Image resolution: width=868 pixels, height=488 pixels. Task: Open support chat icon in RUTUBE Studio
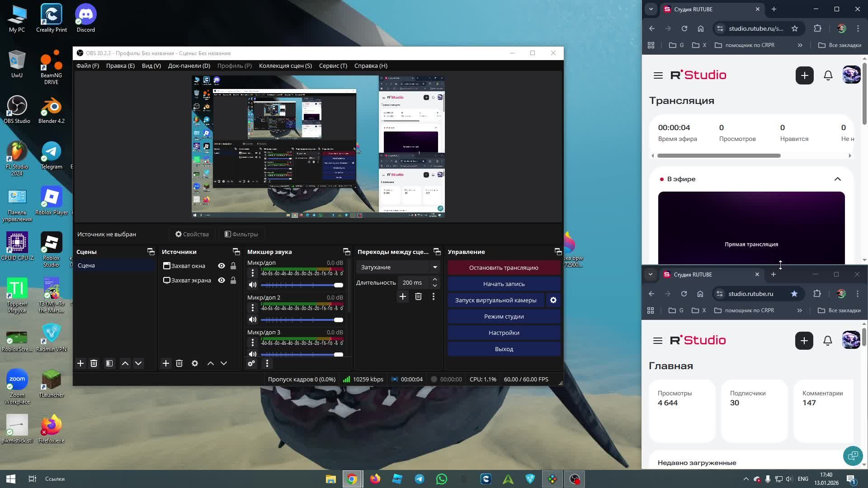coord(853,455)
